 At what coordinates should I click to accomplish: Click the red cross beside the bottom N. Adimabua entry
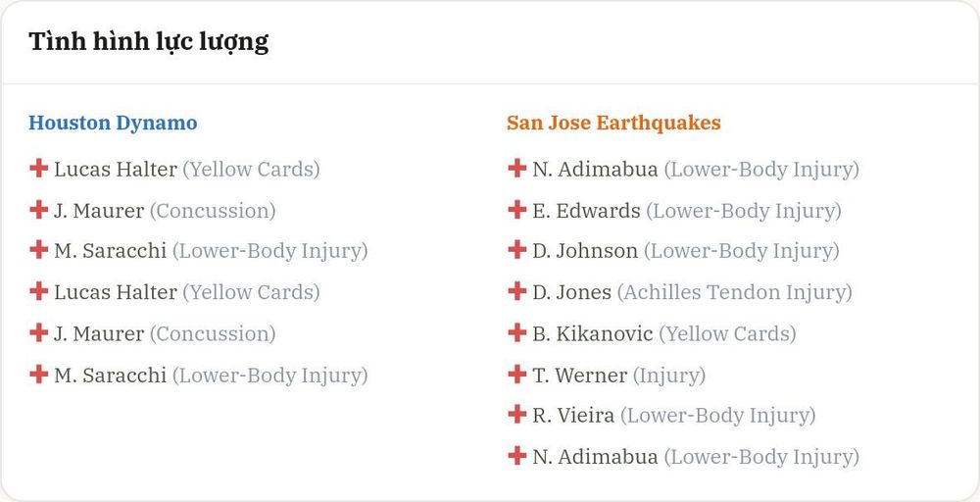[516, 456]
